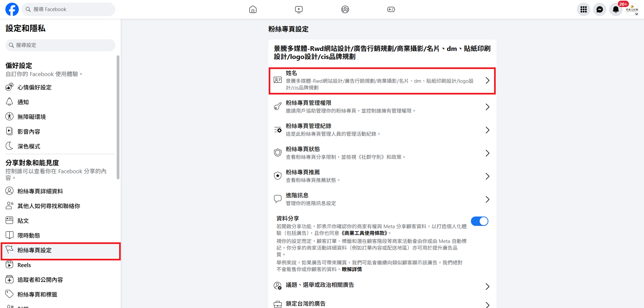Expand the 姓名 row chevron

point(487,80)
